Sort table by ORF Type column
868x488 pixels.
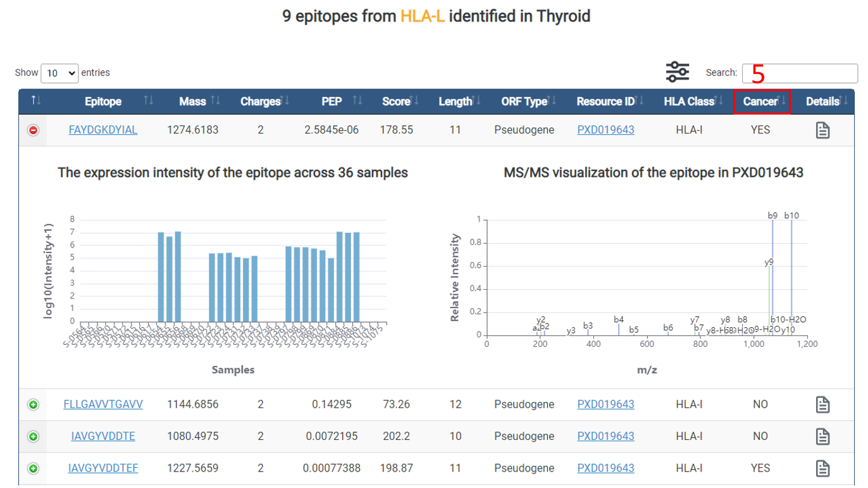tap(524, 101)
